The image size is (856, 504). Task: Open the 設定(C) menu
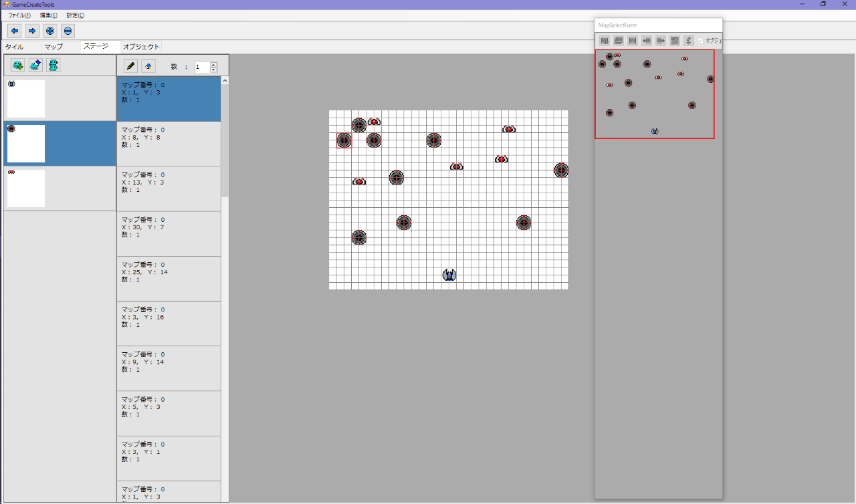(76, 15)
